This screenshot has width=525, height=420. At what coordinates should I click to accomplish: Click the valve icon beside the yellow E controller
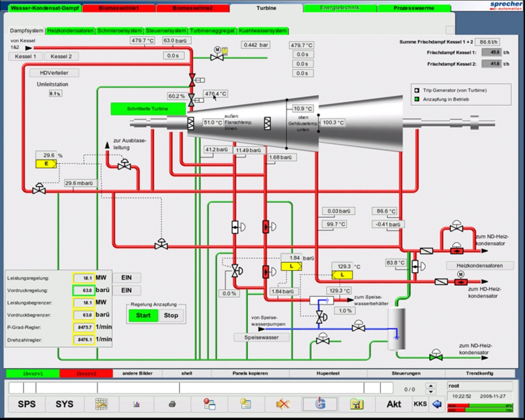39,189
